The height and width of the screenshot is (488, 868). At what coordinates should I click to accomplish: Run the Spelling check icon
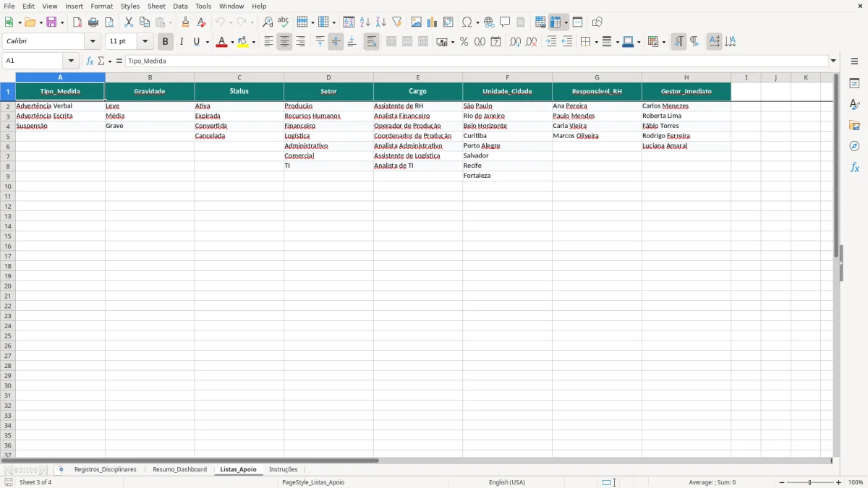tap(284, 22)
